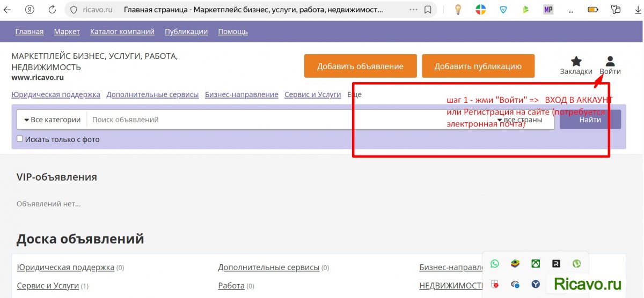Screen dimensions: 644x298
Task: Click the black R icon in tray popup
Action: (x=556, y=264)
